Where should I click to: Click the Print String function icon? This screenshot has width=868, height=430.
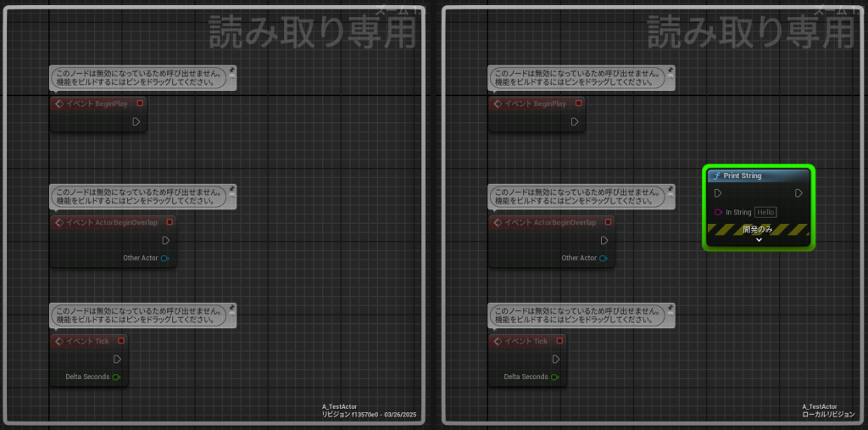pos(717,176)
